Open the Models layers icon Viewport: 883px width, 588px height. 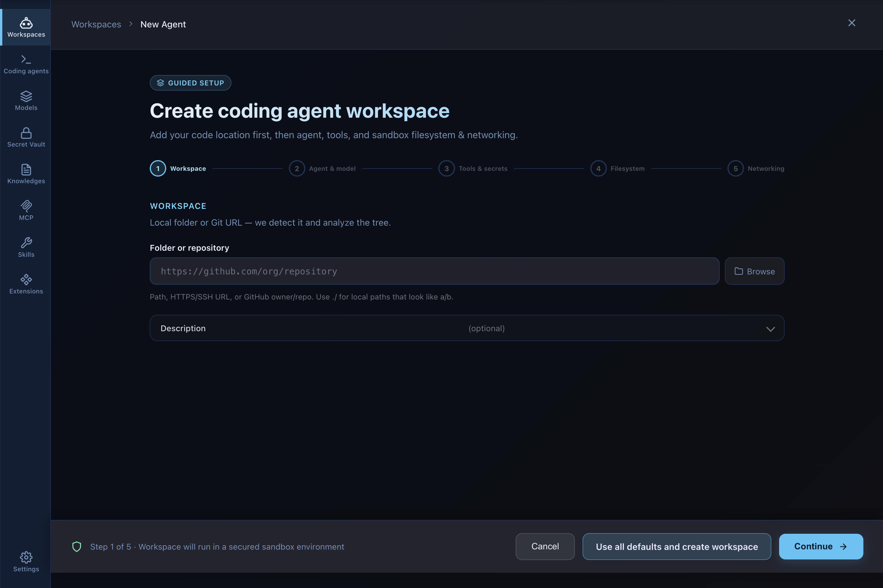tap(26, 96)
